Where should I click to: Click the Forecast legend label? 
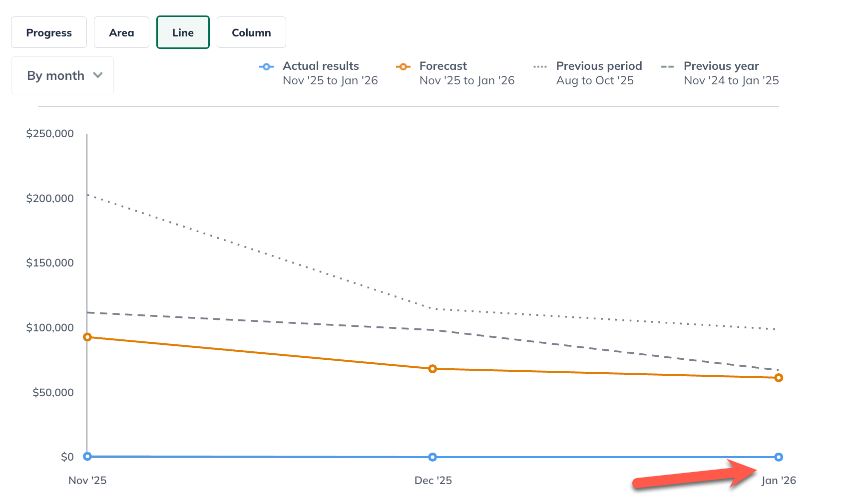click(x=443, y=66)
